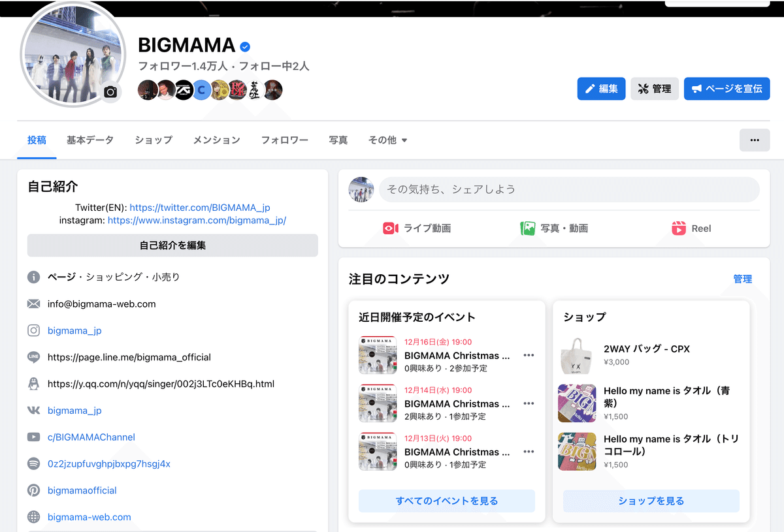784x532 pixels.
Task: Click the last follower avatar in header row
Action: point(272,90)
